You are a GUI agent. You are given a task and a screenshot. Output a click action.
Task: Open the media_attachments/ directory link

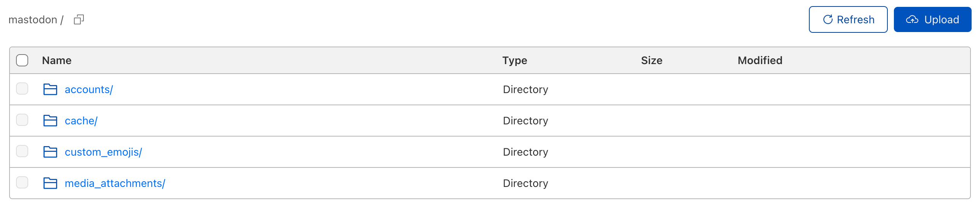point(115,183)
